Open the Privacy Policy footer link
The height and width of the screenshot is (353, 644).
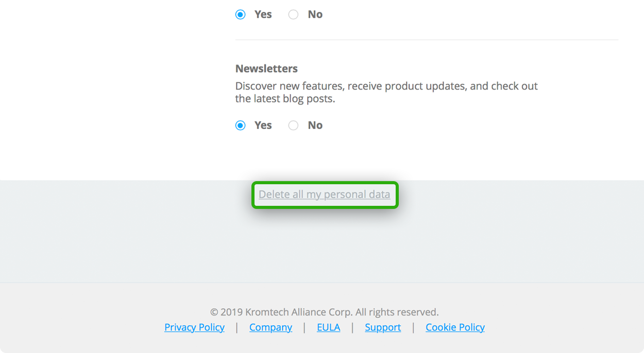pyautogui.click(x=194, y=327)
